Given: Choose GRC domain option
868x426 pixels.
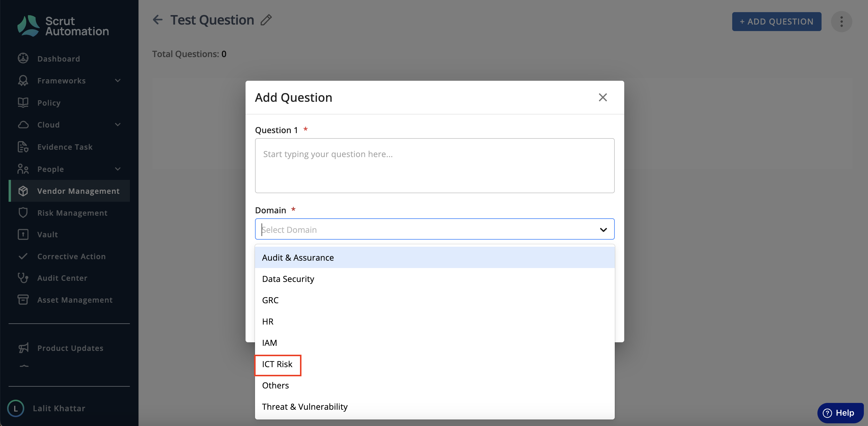Looking at the screenshot, I should coord(435,300).
